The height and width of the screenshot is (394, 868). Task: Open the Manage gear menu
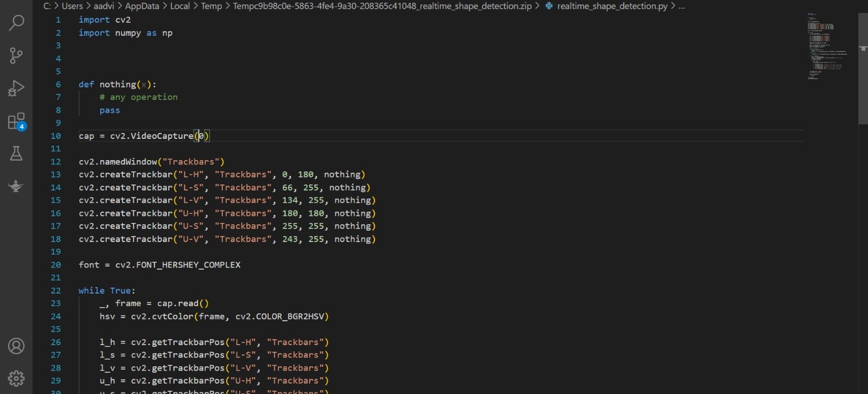[16, 378]
